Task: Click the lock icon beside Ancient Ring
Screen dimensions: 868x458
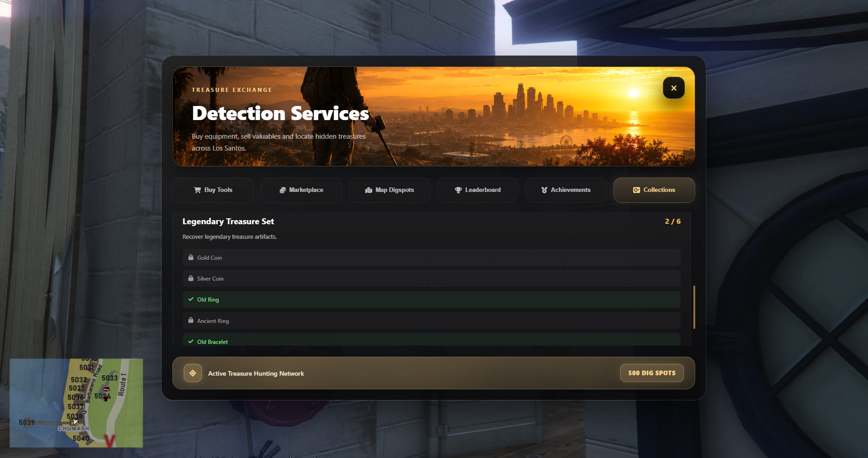Action: coord(191,320)
